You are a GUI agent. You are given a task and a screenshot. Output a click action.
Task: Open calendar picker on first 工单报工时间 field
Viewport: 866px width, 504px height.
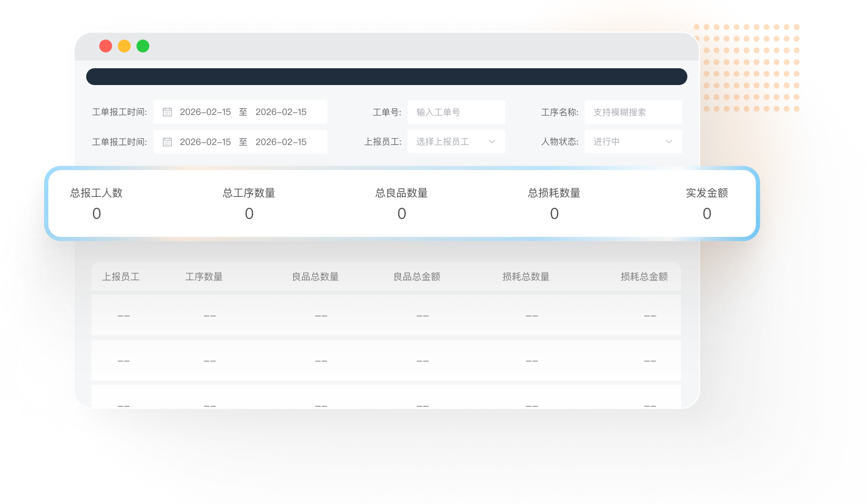[167, 112]
